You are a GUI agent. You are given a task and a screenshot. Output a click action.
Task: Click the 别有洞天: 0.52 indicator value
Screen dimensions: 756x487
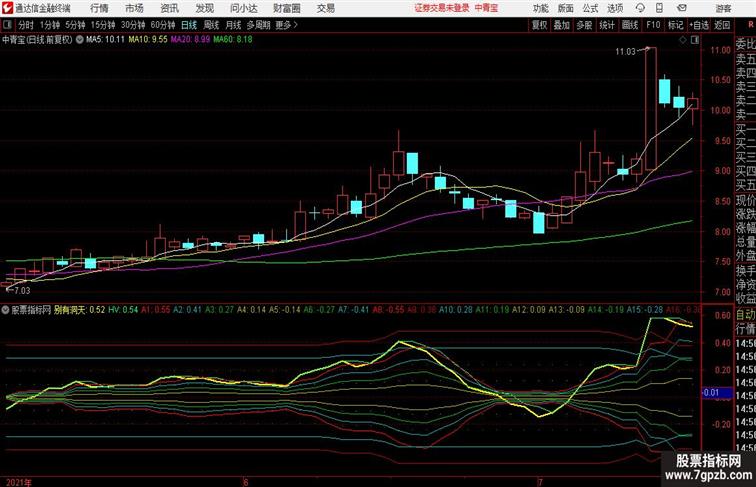tap(79, 310)
